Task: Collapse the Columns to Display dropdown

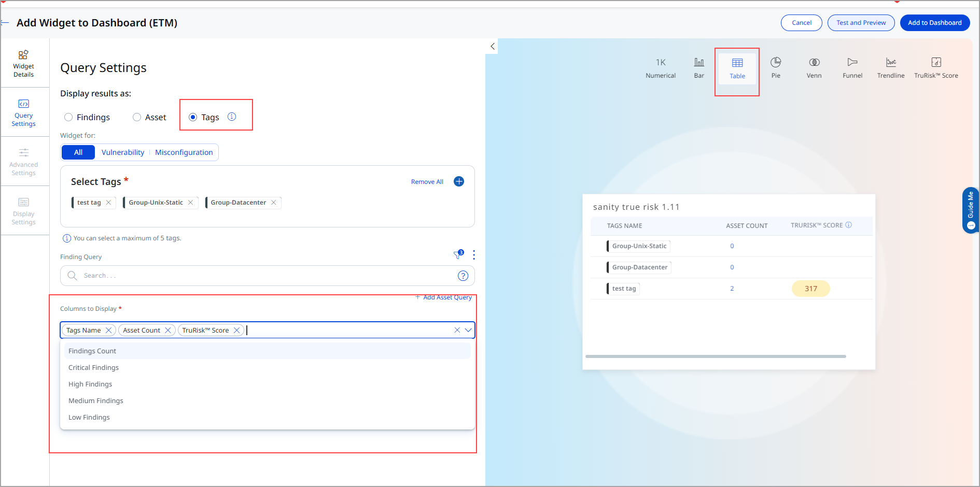Action: pos(468,330)
